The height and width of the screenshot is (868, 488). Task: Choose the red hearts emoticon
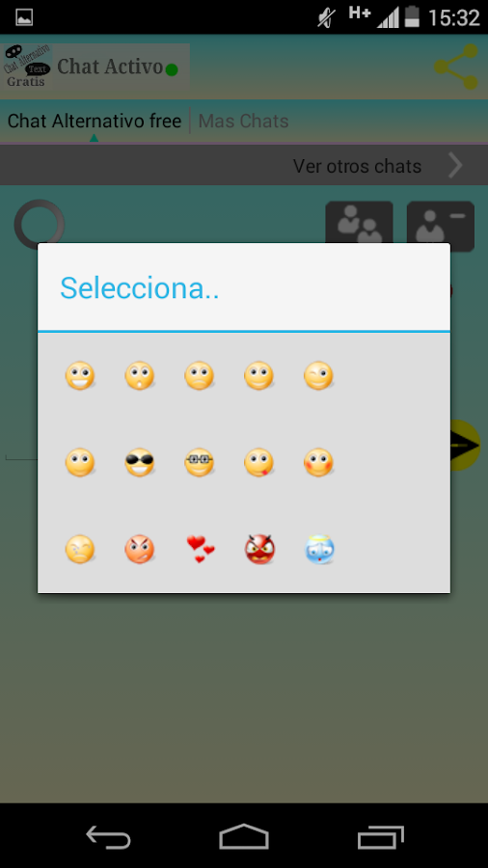point(200,550)
